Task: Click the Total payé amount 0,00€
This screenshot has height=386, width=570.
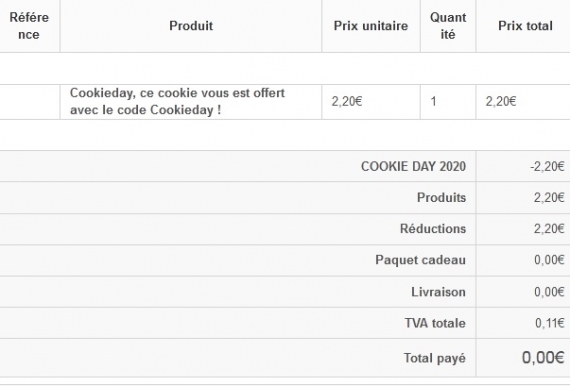Action: (x=543, y=358)
